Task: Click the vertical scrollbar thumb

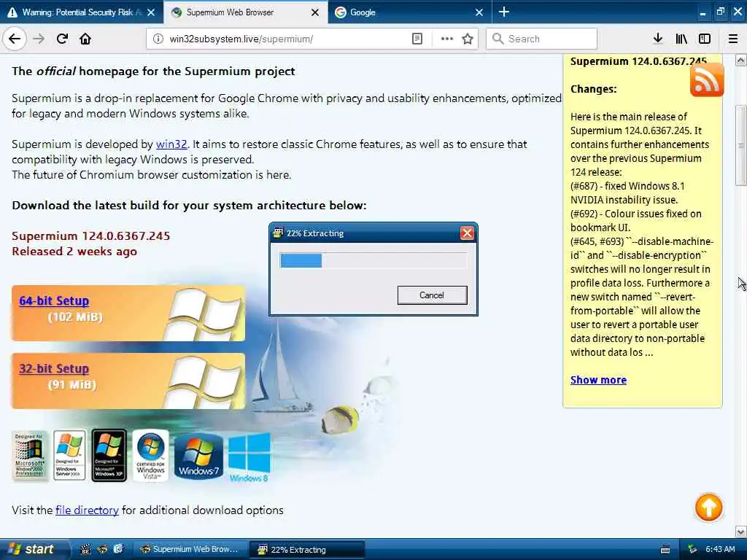Action: click(x=740, y=145)
